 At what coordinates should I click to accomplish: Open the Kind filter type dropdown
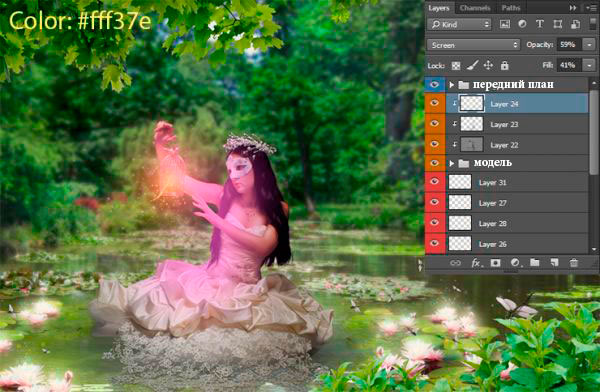tap(459, 24)
